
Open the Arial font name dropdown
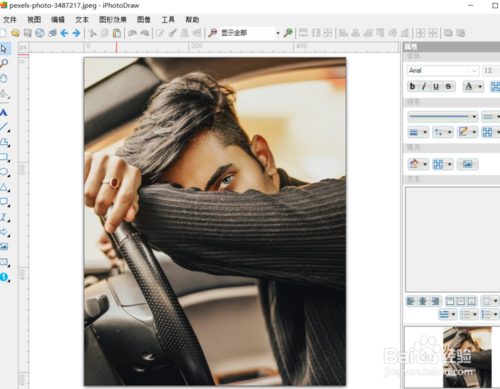474,70
